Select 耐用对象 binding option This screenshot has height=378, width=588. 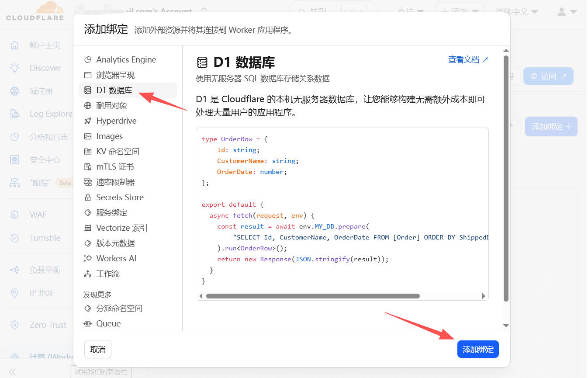[x=112, y=106]
